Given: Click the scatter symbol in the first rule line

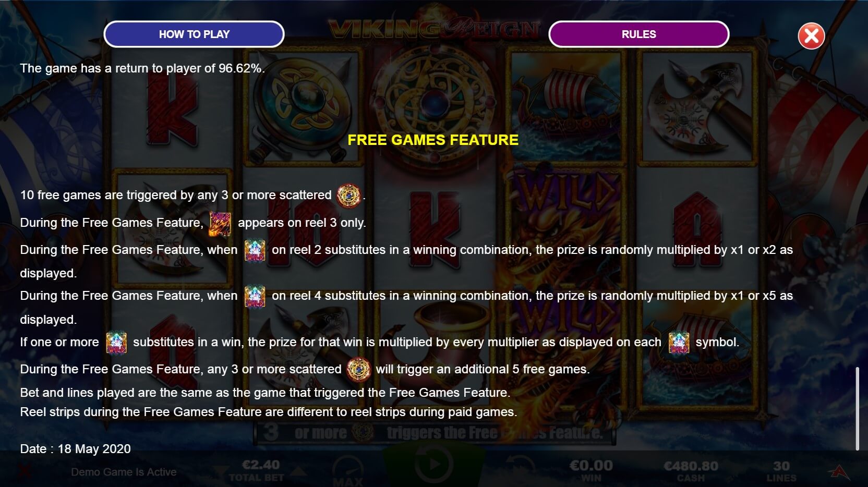Looking at the screenshot, I should tap(348, 196).
